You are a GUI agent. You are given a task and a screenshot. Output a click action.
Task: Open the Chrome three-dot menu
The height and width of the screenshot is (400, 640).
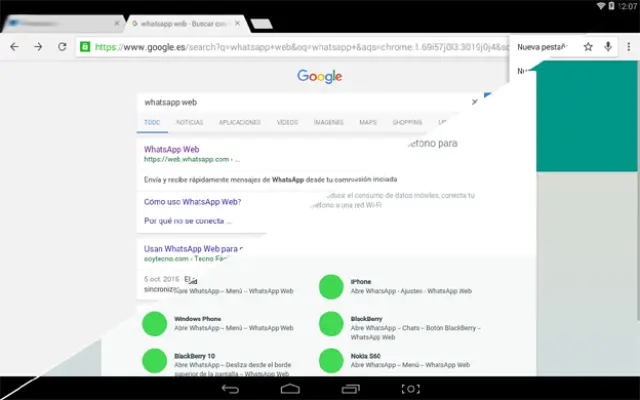[x=628, y=47]
